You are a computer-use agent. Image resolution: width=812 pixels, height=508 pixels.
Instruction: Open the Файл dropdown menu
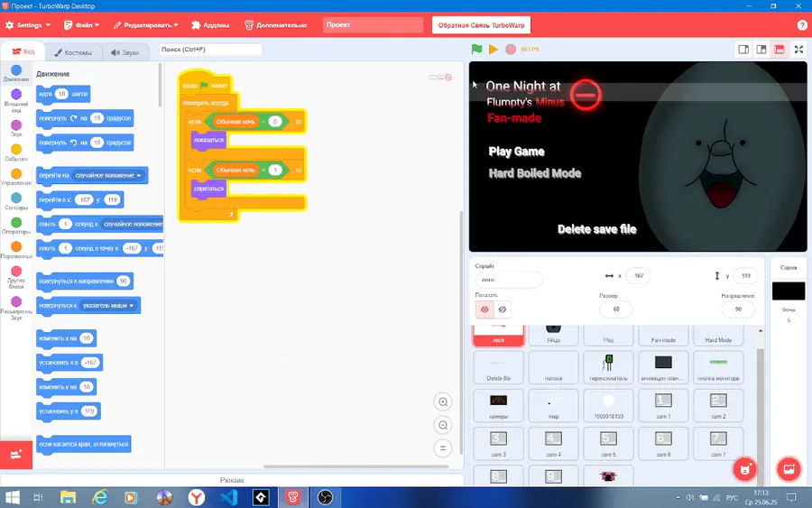pyautogui.click(x=81, y=25)
